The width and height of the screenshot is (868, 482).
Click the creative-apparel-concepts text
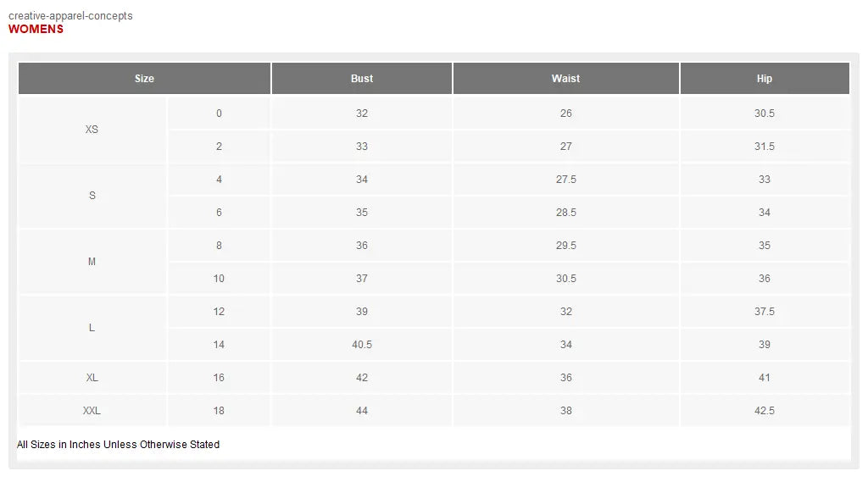click(x=70, y=16)
